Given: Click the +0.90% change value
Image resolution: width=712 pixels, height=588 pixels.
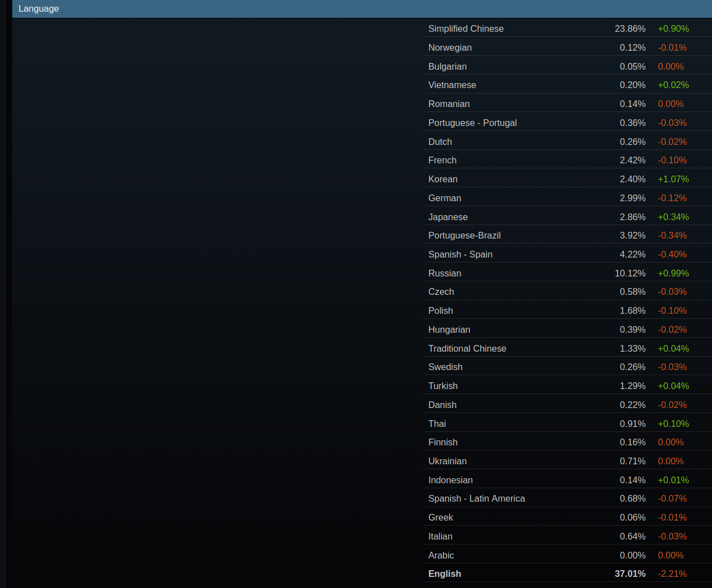Looking at the screenshot, I should point(673,28).
